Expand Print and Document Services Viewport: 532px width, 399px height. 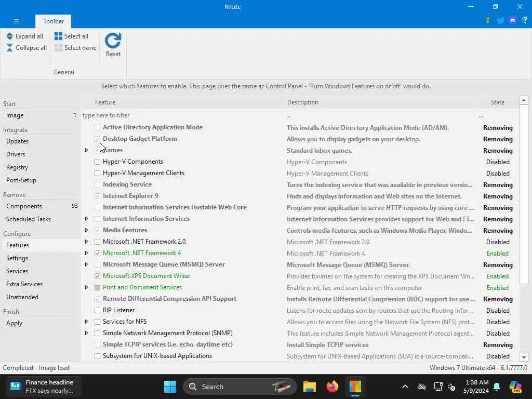click(87, 287)
